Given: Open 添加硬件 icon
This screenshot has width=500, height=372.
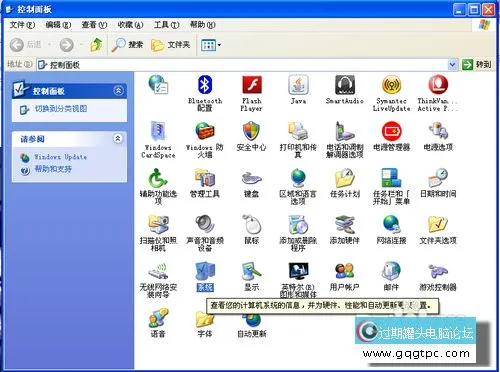Looking at the screenshot, I should pos(345,225).
